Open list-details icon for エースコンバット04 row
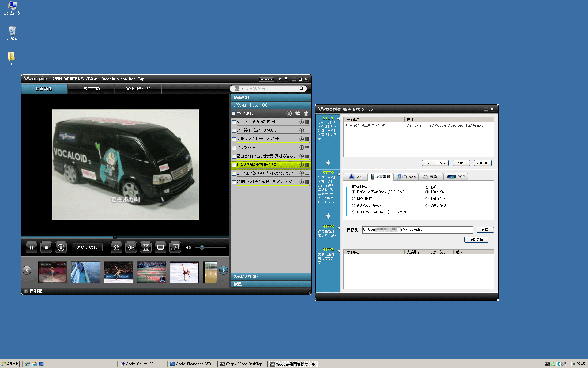Image resolution: width=588 pixels, height=368 pixels. point(307,173)
